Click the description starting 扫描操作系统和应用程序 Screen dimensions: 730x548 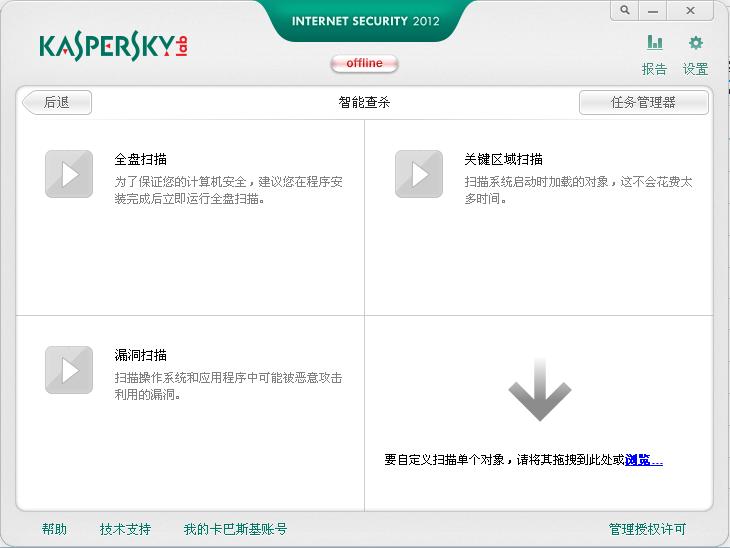228,386
